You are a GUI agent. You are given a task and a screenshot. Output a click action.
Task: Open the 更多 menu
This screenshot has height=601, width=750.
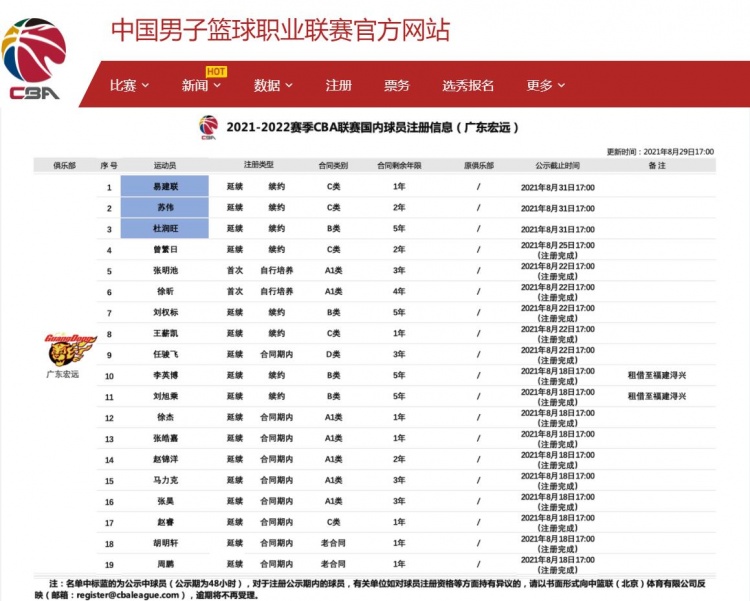540,85
